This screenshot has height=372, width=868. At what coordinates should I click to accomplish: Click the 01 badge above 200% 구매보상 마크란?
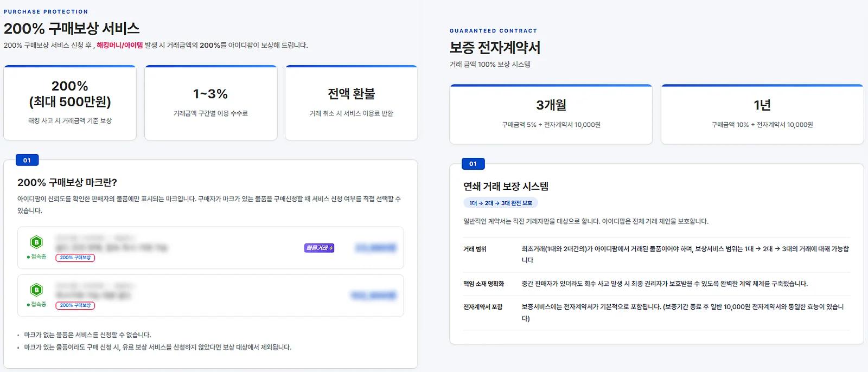[x=27, y=160]
